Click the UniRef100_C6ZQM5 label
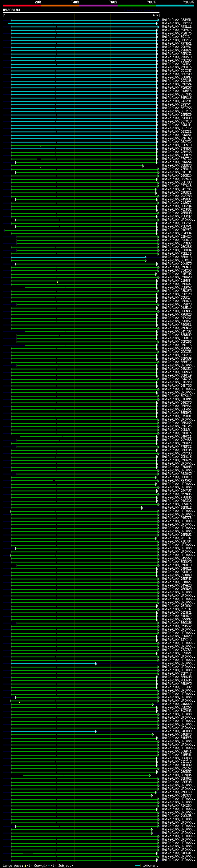This screenshot has height=868, width=197. (177, 775)
